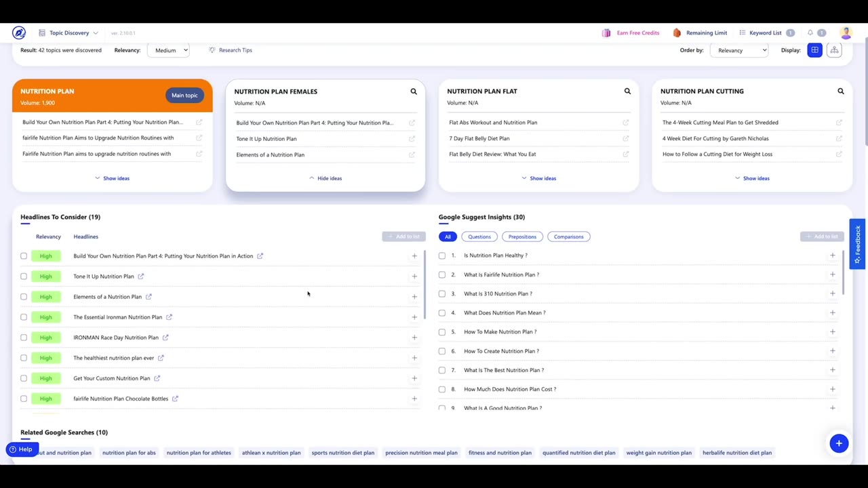Open notifications bell icon
This screenshot has width=868, height=488.
tap(810, 33)
